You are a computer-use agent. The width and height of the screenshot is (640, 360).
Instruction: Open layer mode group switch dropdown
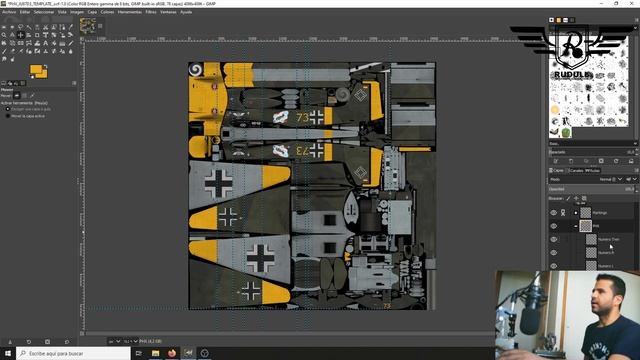630,179
